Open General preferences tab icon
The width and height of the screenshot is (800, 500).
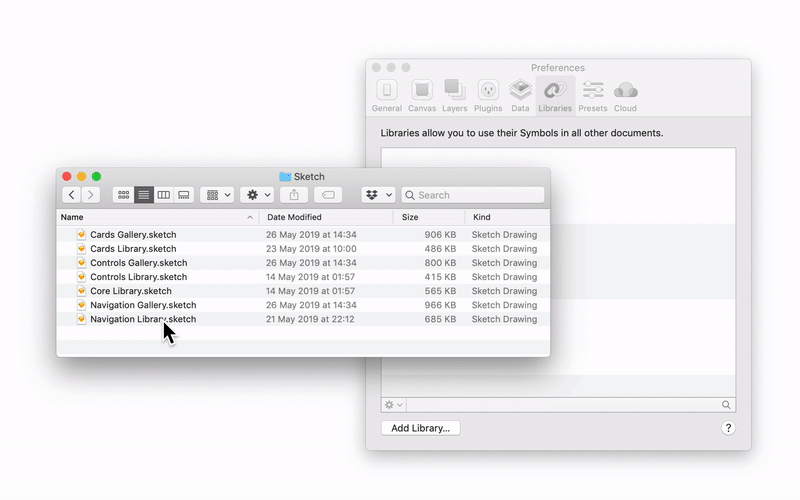pyautogui.click(x=387, y=90)
